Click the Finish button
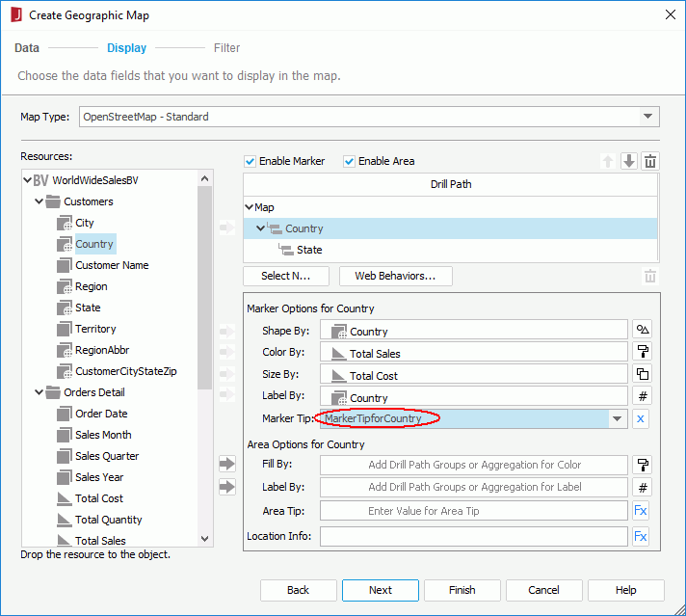Viewport: 686px width, 616px height. [x=462, y=590]
